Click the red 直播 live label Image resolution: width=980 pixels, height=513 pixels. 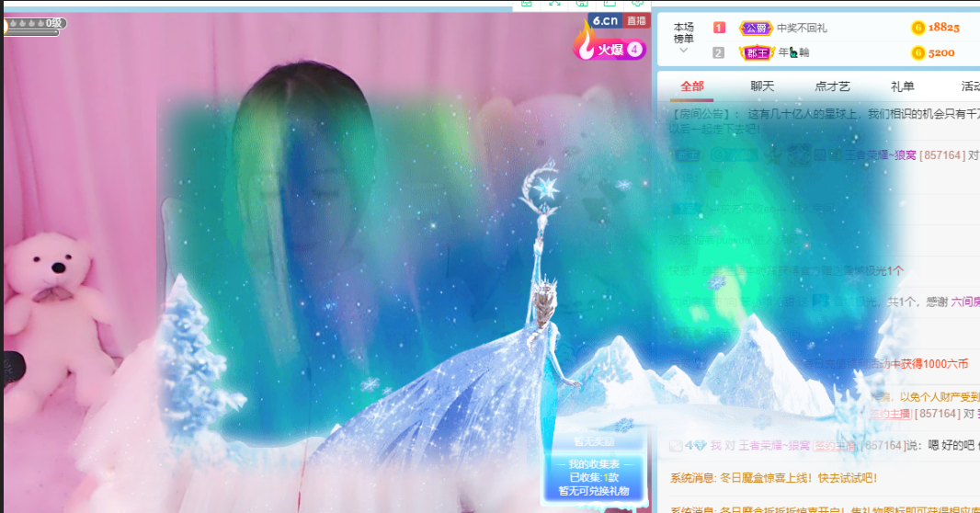[x=636, y=20]
